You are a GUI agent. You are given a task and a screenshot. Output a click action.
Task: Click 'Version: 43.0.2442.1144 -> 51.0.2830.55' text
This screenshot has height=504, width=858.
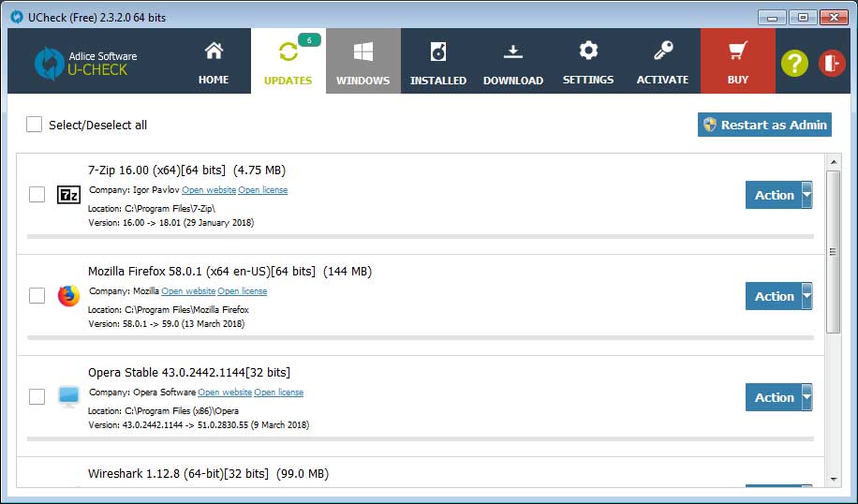pos(169,424)
